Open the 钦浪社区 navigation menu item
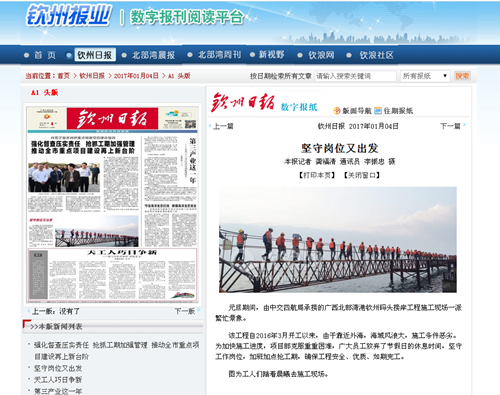Image resolution: width=500 pixels, height=395 pixels. pyautogui.click(x=376, y=55)
